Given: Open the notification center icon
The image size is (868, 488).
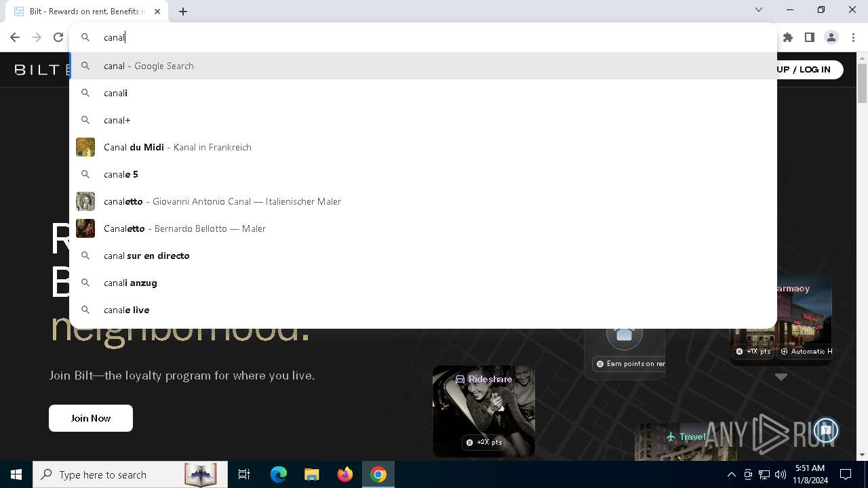Looking at the screenshot, I should pyautogui.click(x=846, y=474).
